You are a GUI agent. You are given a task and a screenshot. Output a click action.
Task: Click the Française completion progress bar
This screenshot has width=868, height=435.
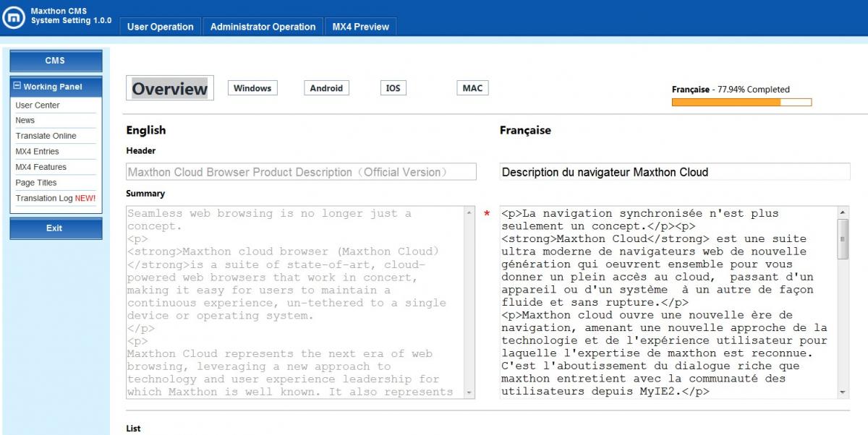(x=741, y=103)
